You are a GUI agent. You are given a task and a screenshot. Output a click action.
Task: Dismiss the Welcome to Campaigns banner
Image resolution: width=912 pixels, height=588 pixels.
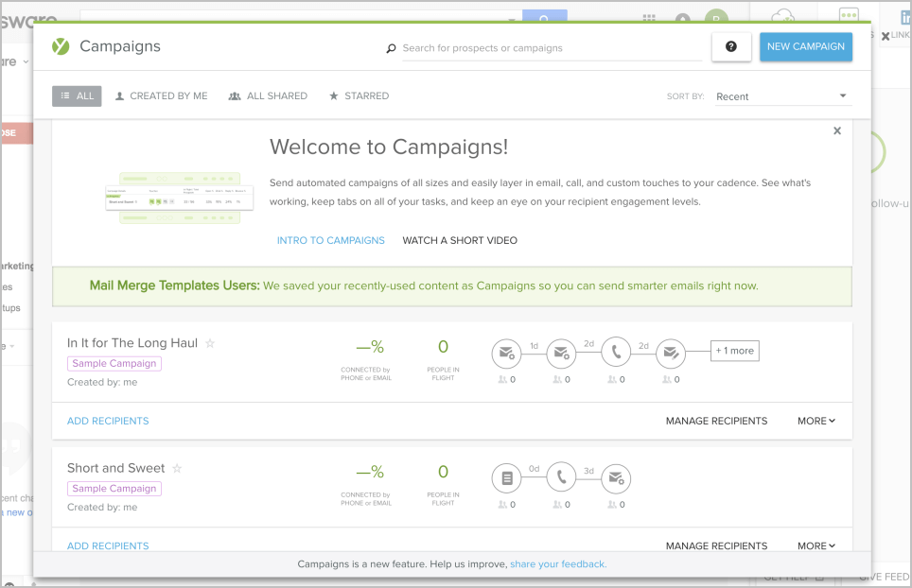point(836,131)
